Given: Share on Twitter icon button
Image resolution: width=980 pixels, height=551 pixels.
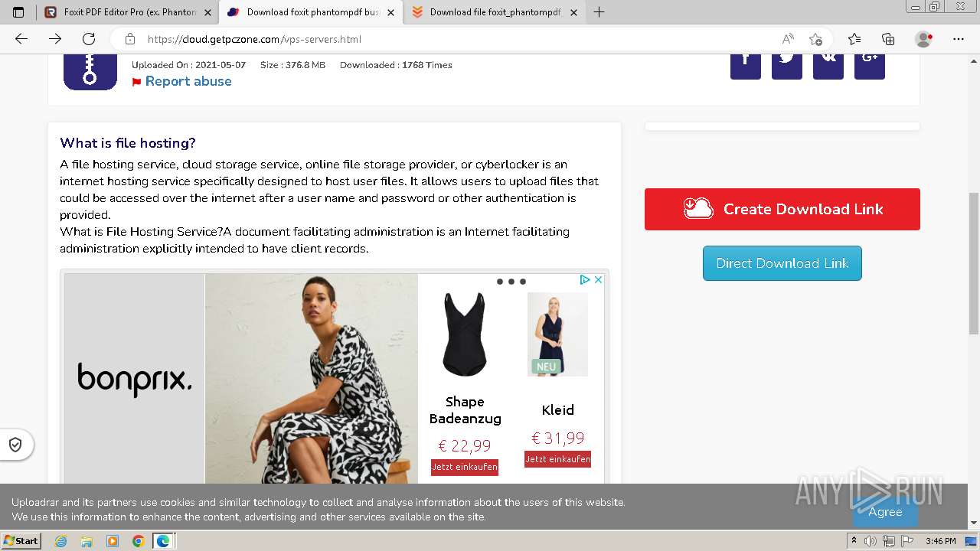Looking at the screenshot, I should 787,61.
